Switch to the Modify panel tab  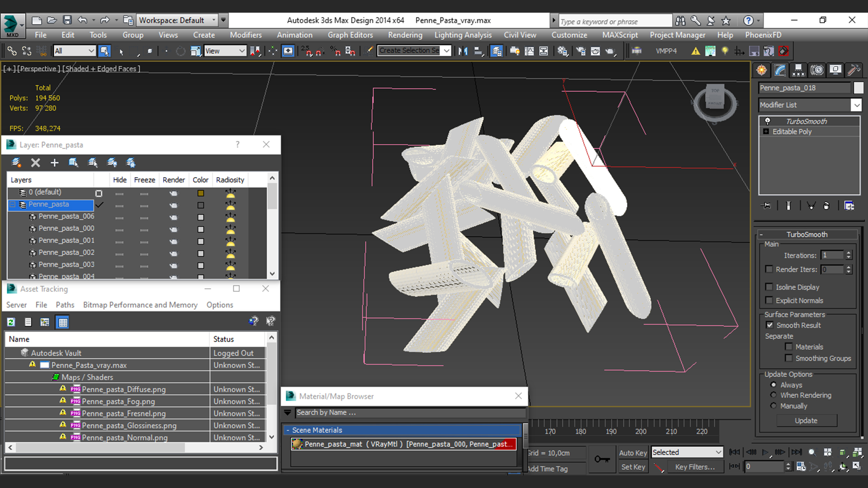(x=780, y=70)
